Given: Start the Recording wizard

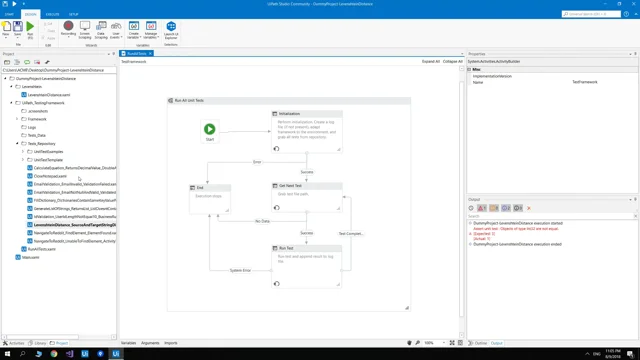Looking at the screenshot, I should point(69,30).
